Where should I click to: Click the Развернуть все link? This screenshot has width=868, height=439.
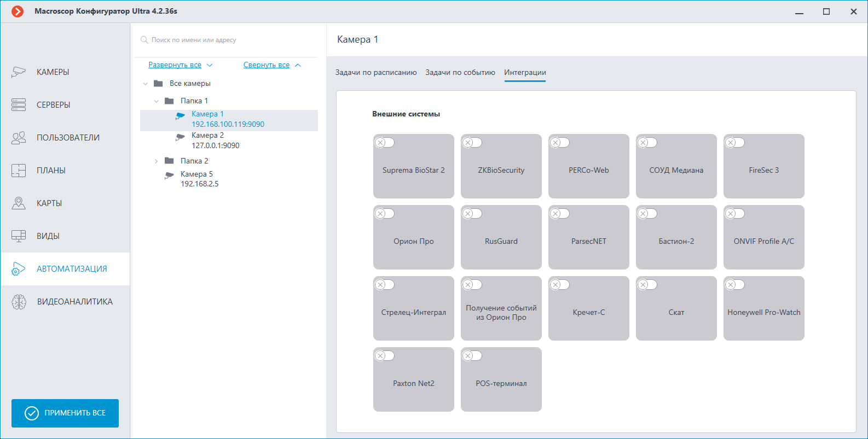coord(175,65)
